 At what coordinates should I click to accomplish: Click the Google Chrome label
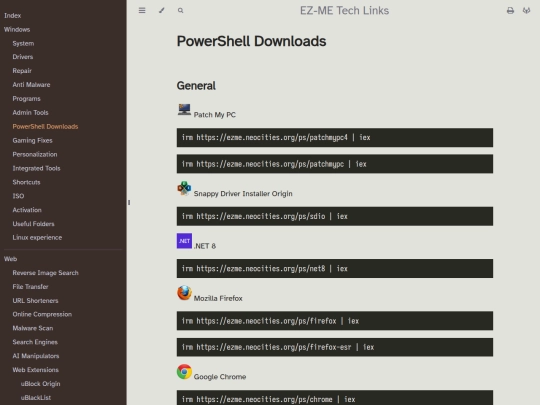[220, 377]
